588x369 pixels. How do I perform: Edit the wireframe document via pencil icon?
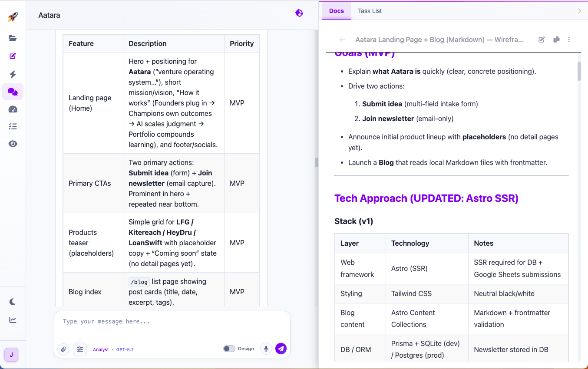[x=542, y=40]
